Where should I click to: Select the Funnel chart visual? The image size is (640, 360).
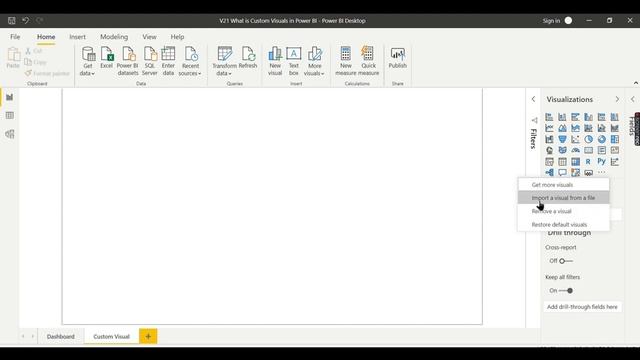pyautogui.click(x=562, y=139)
